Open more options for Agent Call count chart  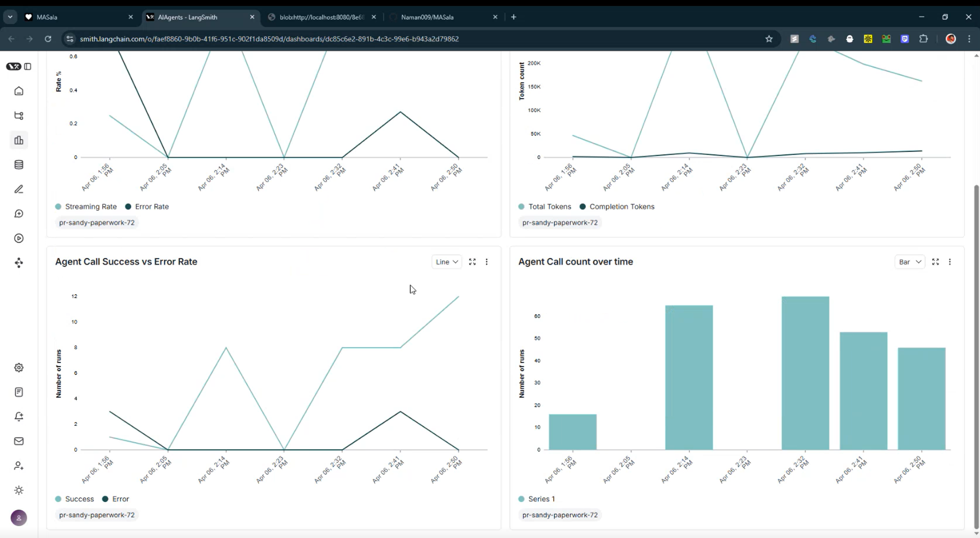(950, 262)
